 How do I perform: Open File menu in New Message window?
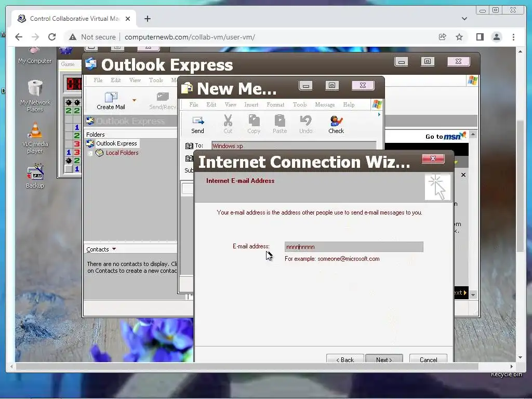pos(194,104)
